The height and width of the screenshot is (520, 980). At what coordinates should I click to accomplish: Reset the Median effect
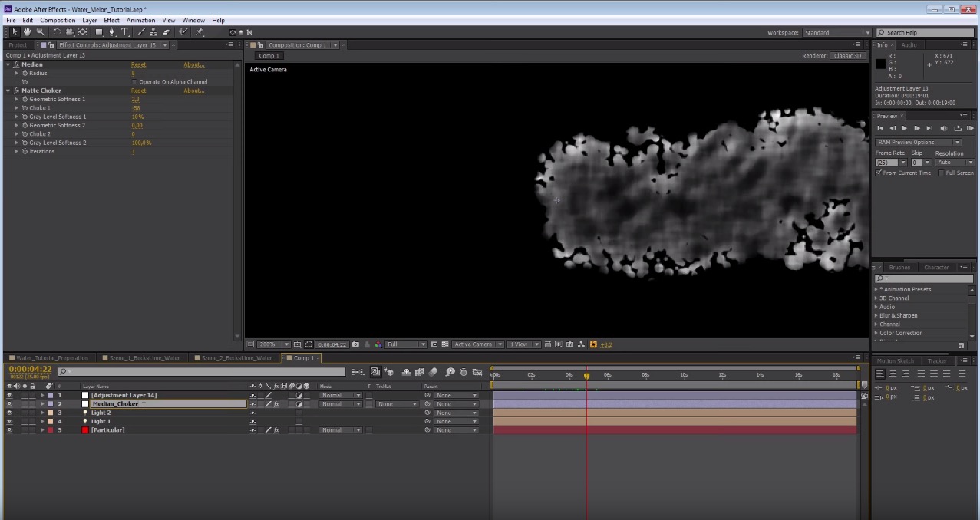tap(138, 64)
